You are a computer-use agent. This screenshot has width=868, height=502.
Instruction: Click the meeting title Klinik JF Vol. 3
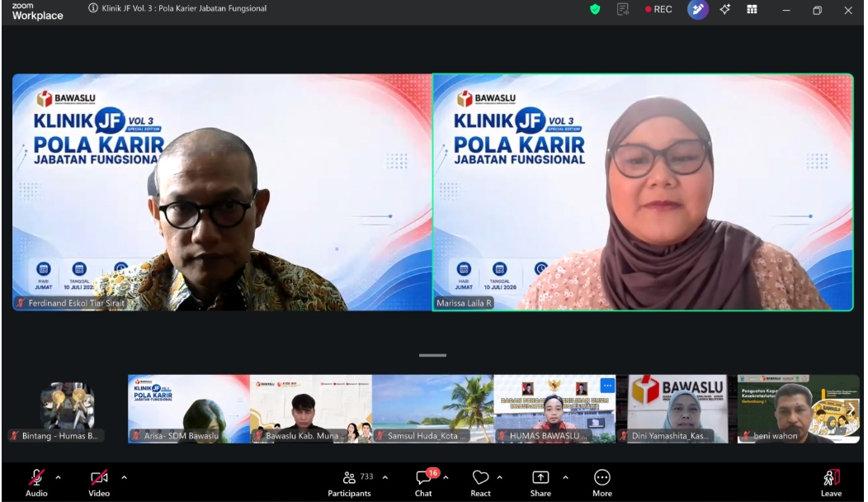point(184,8)
